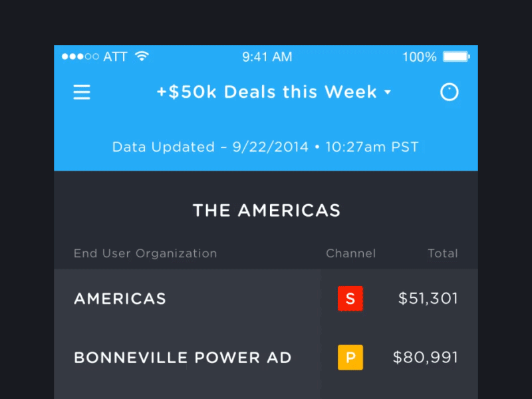
Task: Open the hamburger menu
Action: pos(82,92)
